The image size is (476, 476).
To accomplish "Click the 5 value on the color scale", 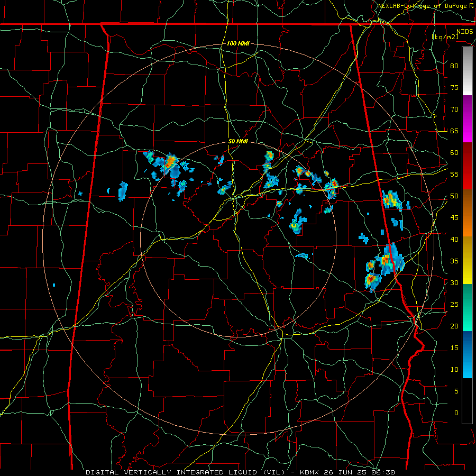I will tap(456, 391).
